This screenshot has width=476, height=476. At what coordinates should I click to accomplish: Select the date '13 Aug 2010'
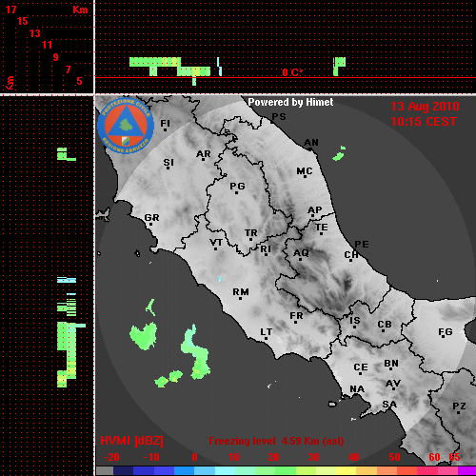(x=425, y=107)
